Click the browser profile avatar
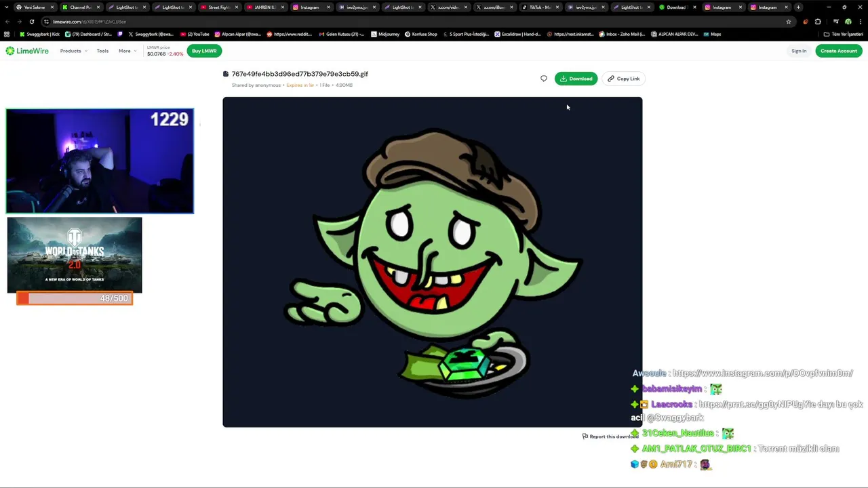Viewport: 868px width, 488px height. 848,22
